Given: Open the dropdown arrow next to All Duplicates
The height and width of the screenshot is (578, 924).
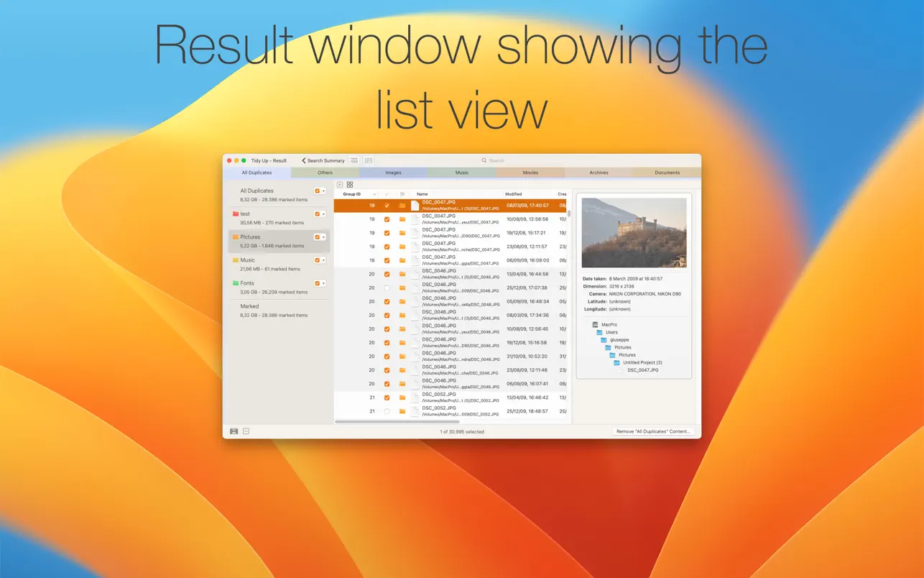Looking at the screenshot, I should point(324,191).
